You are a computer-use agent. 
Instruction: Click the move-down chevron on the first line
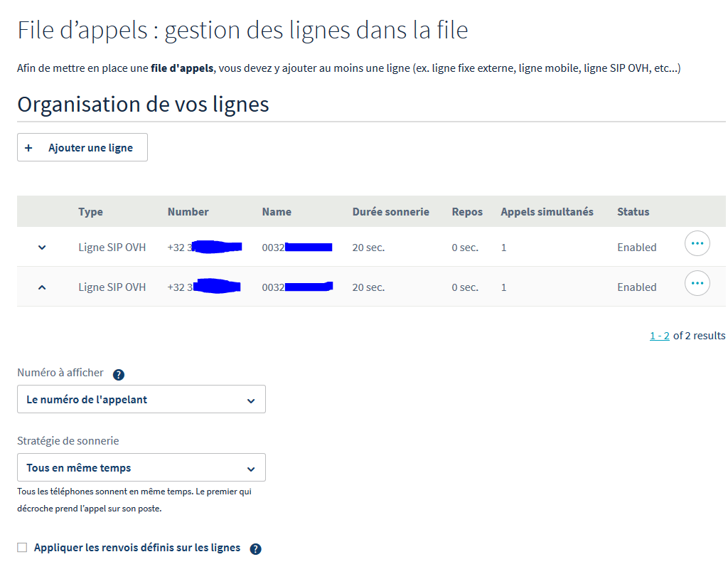point(42,248)
